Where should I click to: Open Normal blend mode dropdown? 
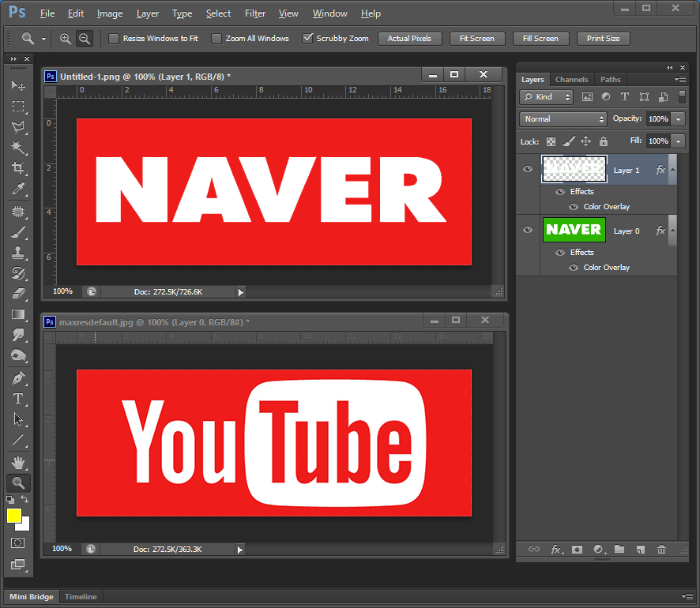point(563,119)
